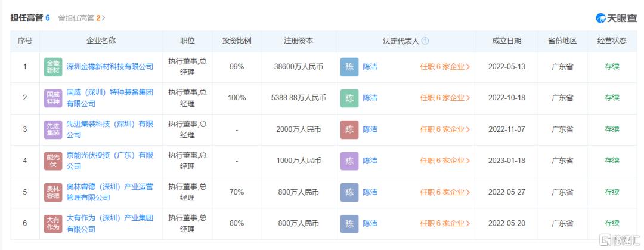This screenshot has height=250, width=644.
Task: Click the 陈 avatar in row 5
Action: tap(349, 193)
